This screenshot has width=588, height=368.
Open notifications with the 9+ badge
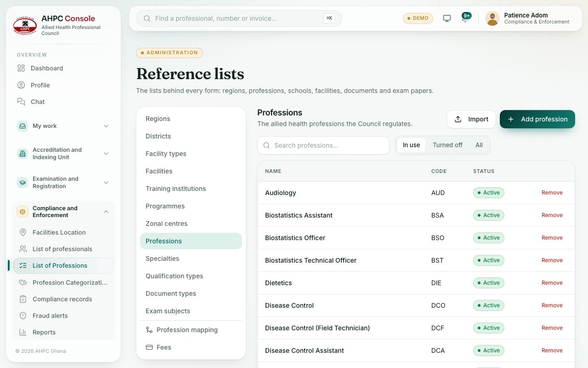pos(465,18)
